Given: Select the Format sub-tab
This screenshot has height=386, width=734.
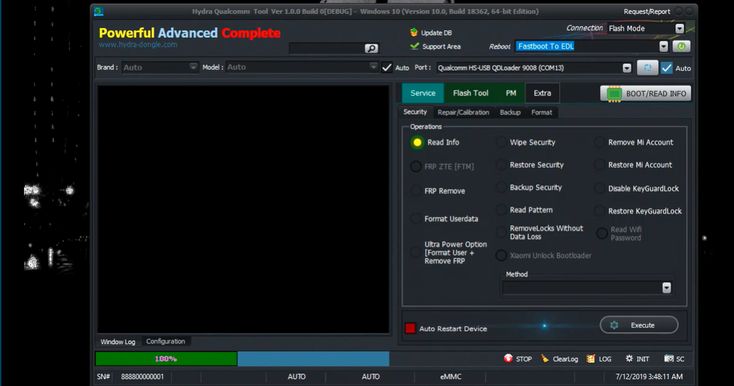Looking at the screenshot, I should pos(542,112).
